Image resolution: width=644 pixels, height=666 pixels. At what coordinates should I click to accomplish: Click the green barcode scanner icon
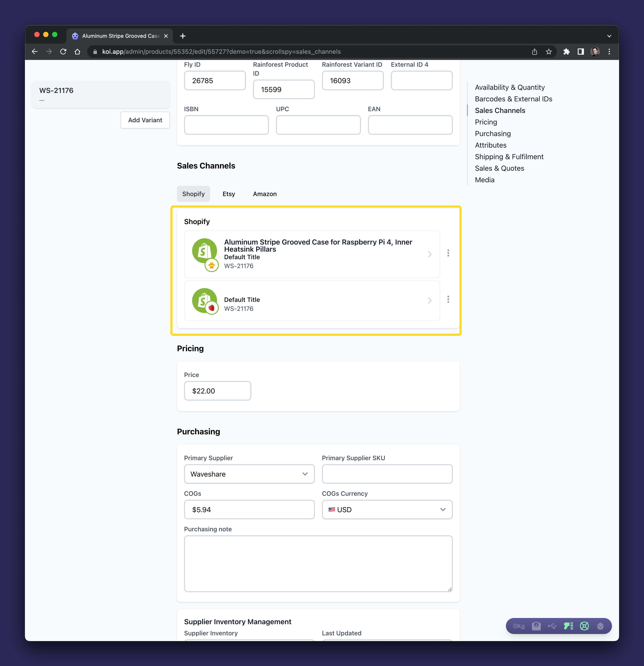pos(568,626)
